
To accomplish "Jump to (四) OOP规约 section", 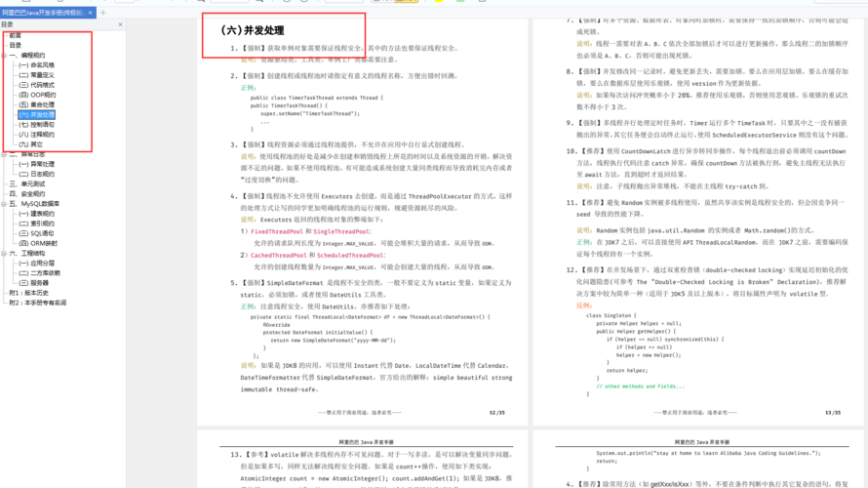I will (37, 96).
